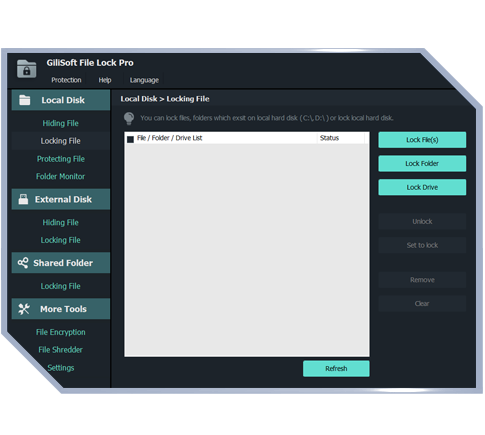The image size is (485, 435).
Task: Select Hiding File under Local Disk
Action: pyautogui.click(x=60, y=123)
